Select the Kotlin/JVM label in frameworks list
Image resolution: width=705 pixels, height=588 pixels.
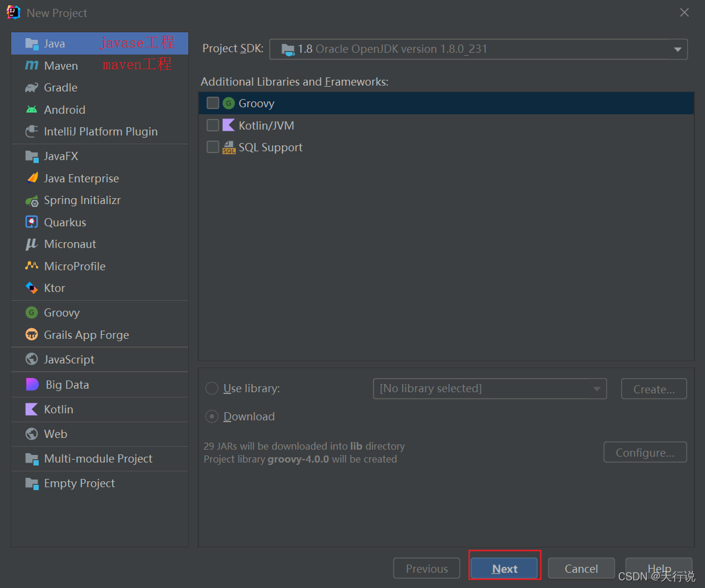[266, 125]
